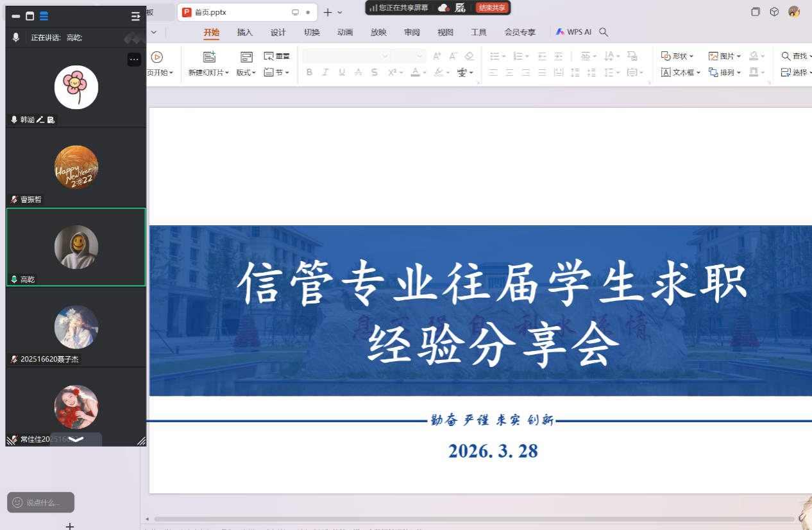
Task: Toggle Italic formatting
Action: tap(326, 73)
